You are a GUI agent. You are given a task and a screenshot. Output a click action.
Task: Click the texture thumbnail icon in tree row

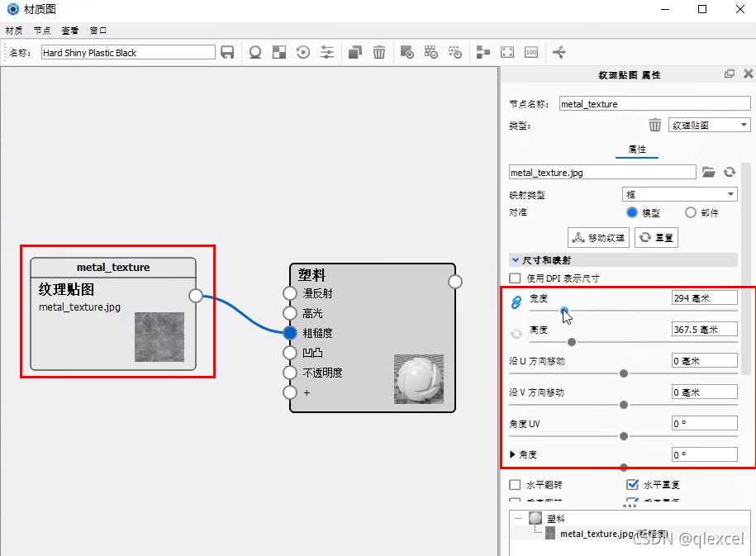550,534
